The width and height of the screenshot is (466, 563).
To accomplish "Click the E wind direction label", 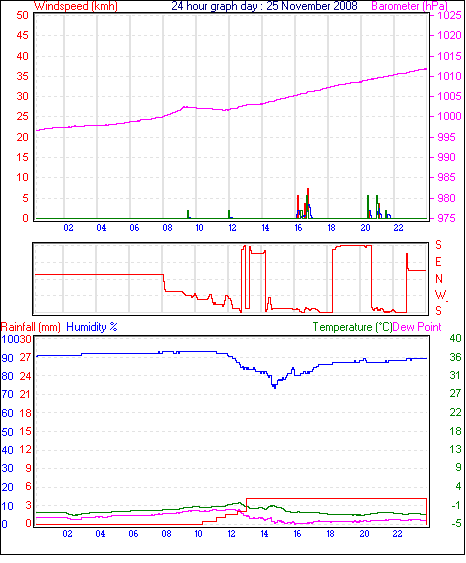I will click(x=438, y=262).
